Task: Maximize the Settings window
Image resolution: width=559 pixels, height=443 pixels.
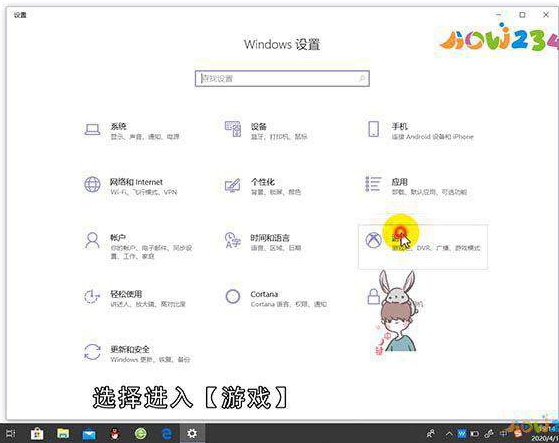Action: (522, 15)
